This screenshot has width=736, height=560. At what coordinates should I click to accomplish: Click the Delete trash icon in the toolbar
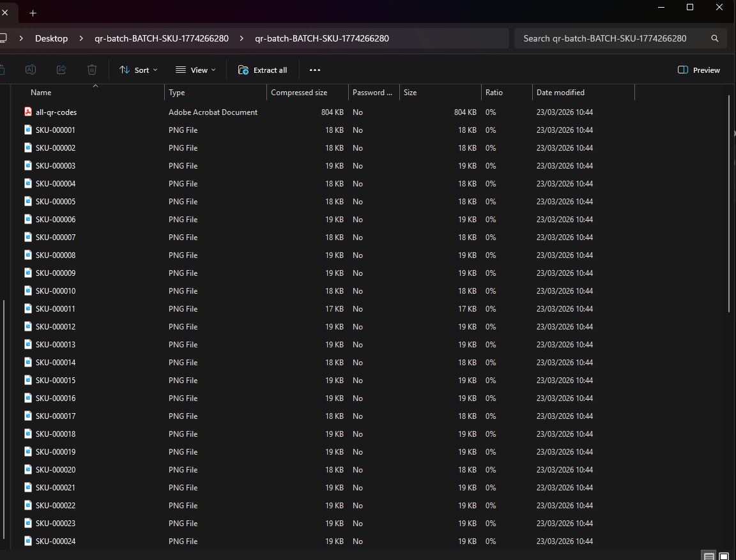(x=92, y=70)
